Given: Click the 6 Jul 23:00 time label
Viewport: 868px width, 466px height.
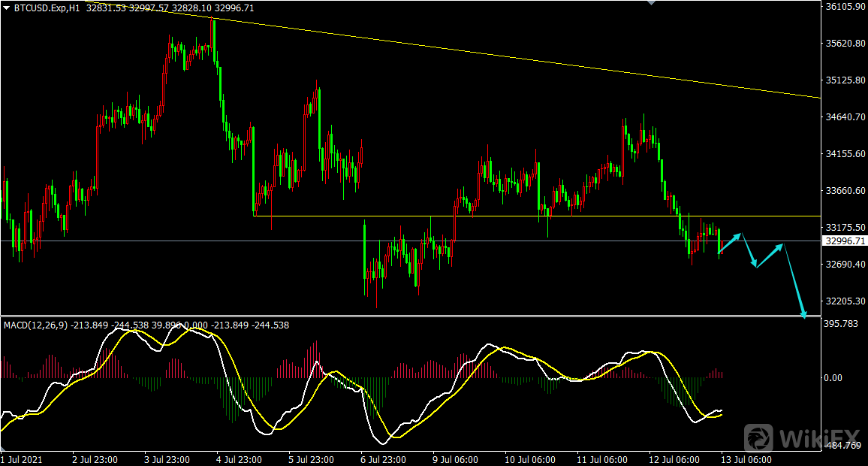Looking at the screenshot, I should (383, 459).
